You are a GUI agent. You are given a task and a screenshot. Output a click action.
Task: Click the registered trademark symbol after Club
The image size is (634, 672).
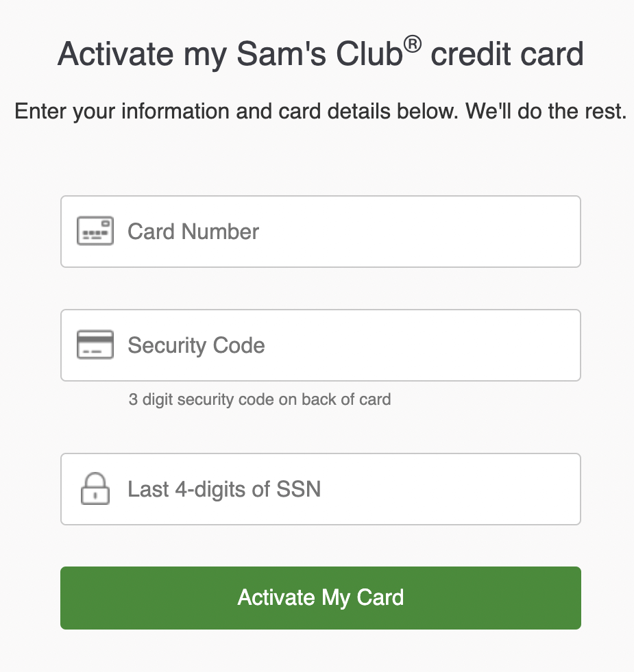(x=413, y=45)
